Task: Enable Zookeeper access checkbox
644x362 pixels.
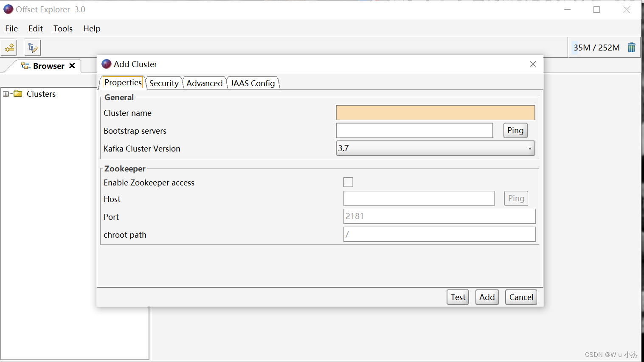Action: click(348, 182)
